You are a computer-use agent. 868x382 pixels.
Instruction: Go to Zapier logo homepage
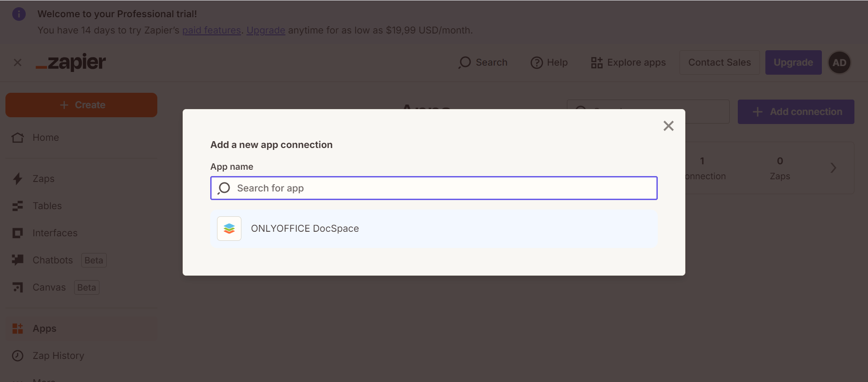coord(71,62)
